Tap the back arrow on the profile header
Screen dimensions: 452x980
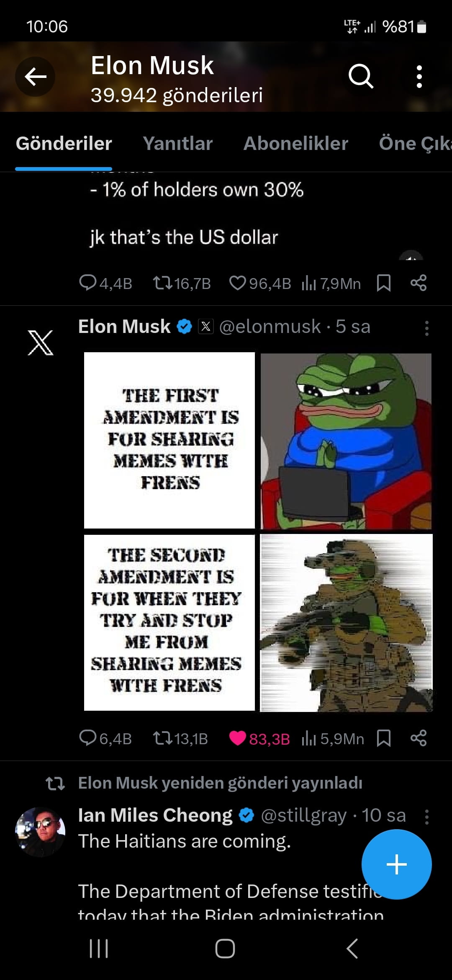point(35,77)
